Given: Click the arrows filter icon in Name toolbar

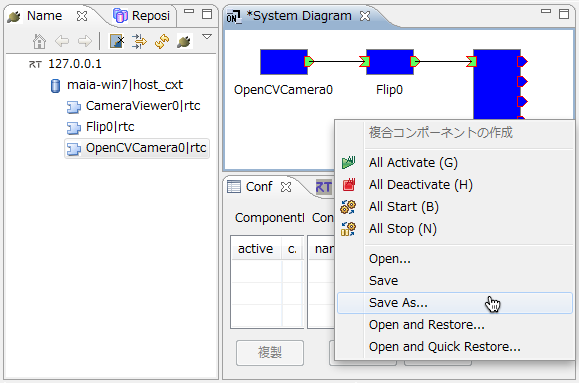Looking at the screenshot, I should click(139, 41).
